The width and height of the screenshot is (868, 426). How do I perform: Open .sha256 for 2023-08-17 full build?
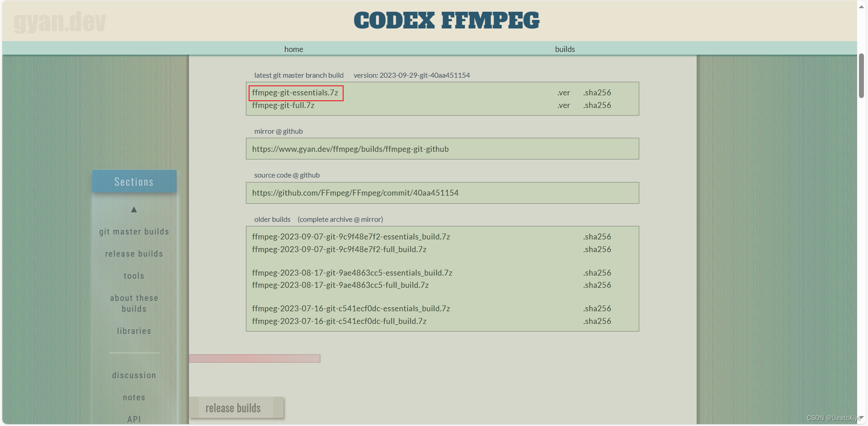click(x=597, y=285)
